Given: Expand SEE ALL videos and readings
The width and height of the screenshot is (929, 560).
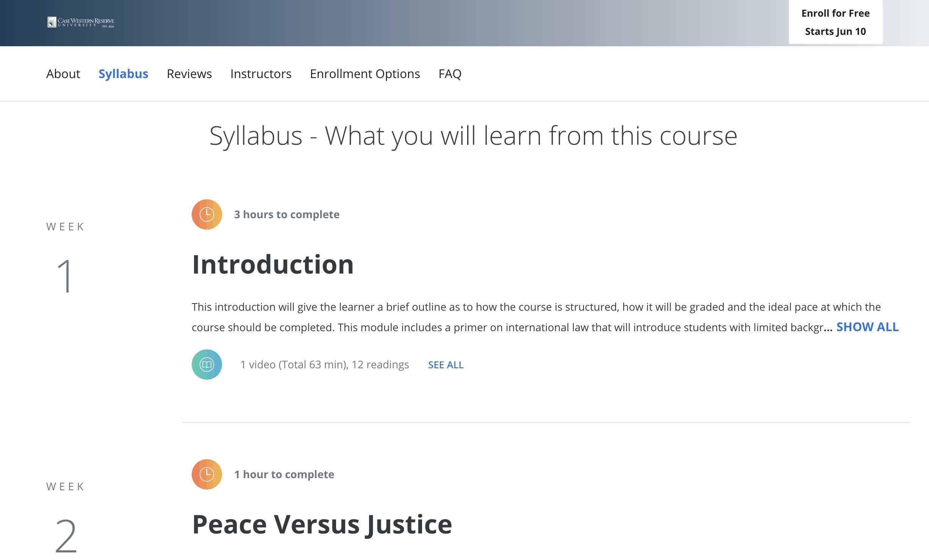Looking at the screenshot, I should [445, 364].
